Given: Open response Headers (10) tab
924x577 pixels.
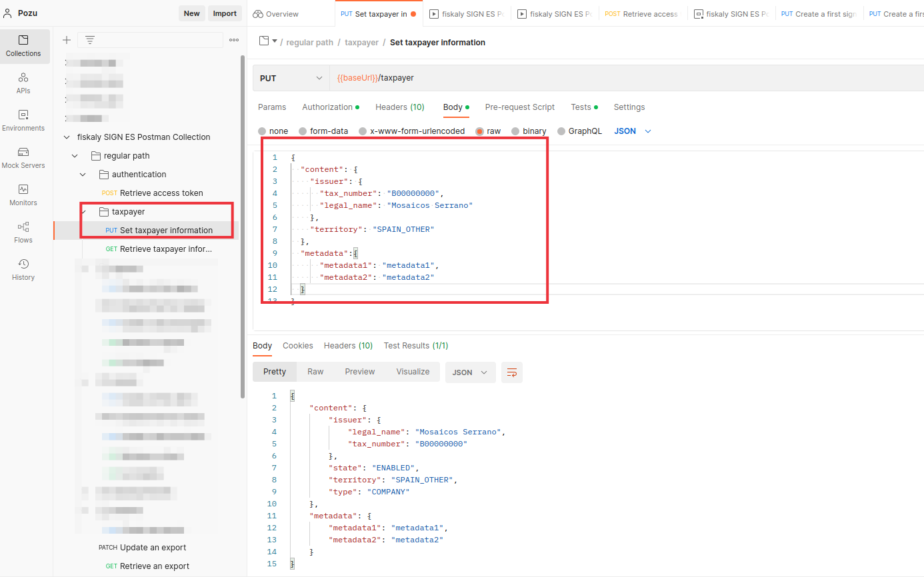Looking at the screenshot, I should [x=348, y=346].
